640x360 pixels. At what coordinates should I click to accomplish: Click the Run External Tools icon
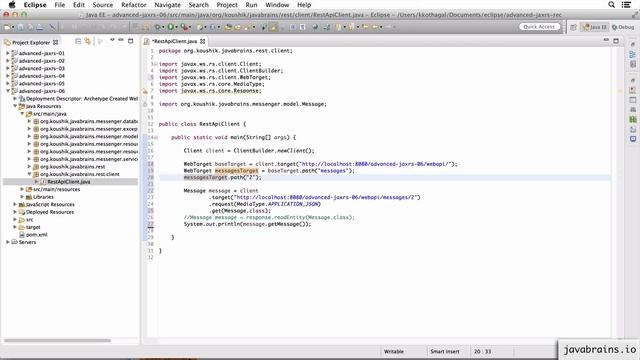184,27
